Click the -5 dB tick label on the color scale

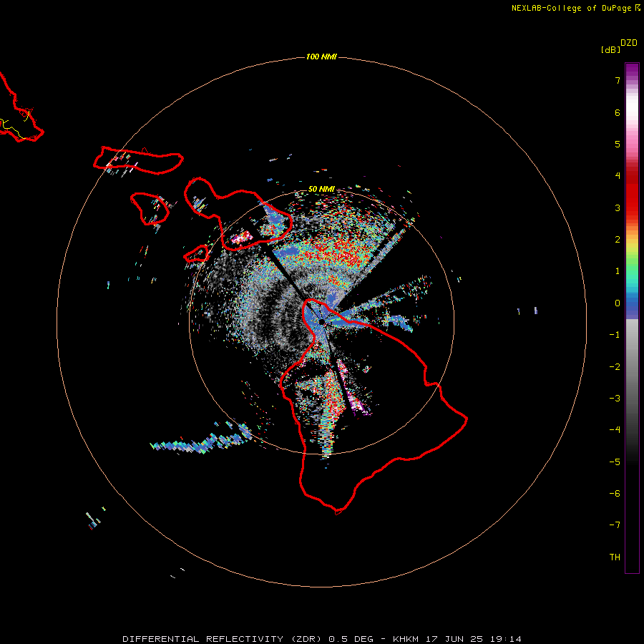pos(615,462)
